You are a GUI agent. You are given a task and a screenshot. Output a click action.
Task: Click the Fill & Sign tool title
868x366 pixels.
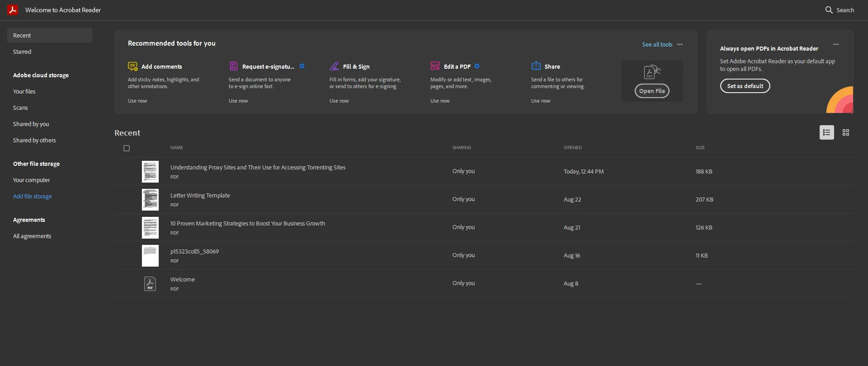[x=356, y=66]
